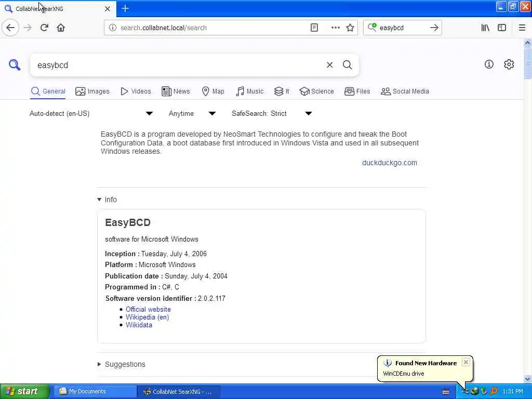532x399 pixels.
Task: Open the Official website link
Action: pyautogui.click(x=148, y=309)
